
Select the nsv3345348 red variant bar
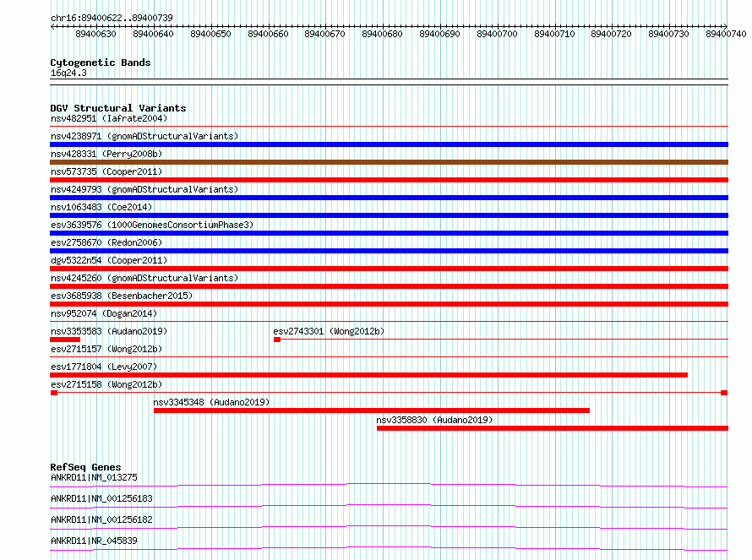pos(372,410)
